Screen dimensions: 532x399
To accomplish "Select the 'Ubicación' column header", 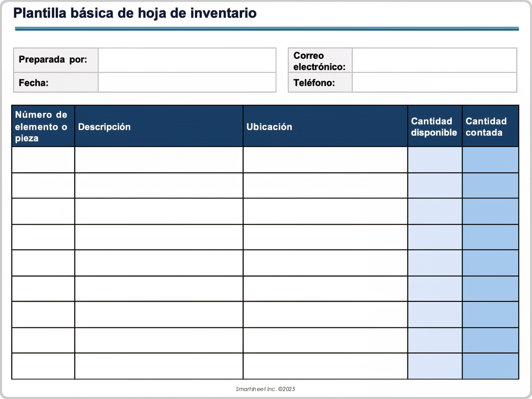I will click(324, 126).
